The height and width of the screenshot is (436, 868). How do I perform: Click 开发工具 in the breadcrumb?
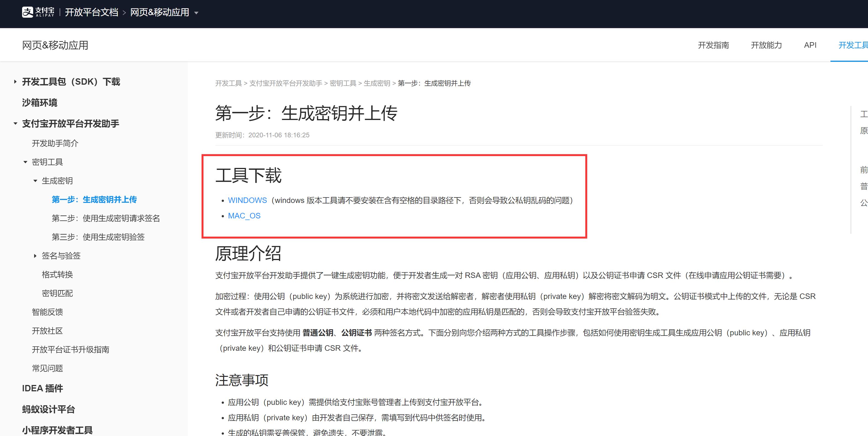pos(228,83)
